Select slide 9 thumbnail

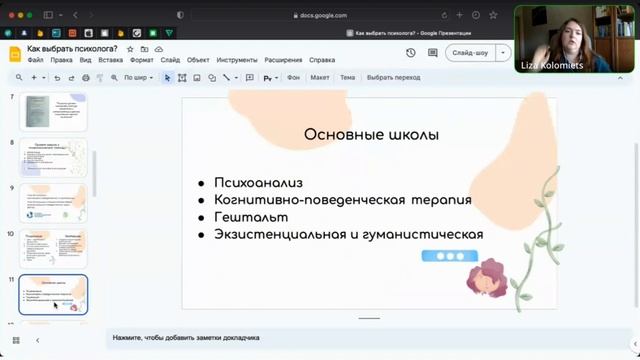point(53,203)
